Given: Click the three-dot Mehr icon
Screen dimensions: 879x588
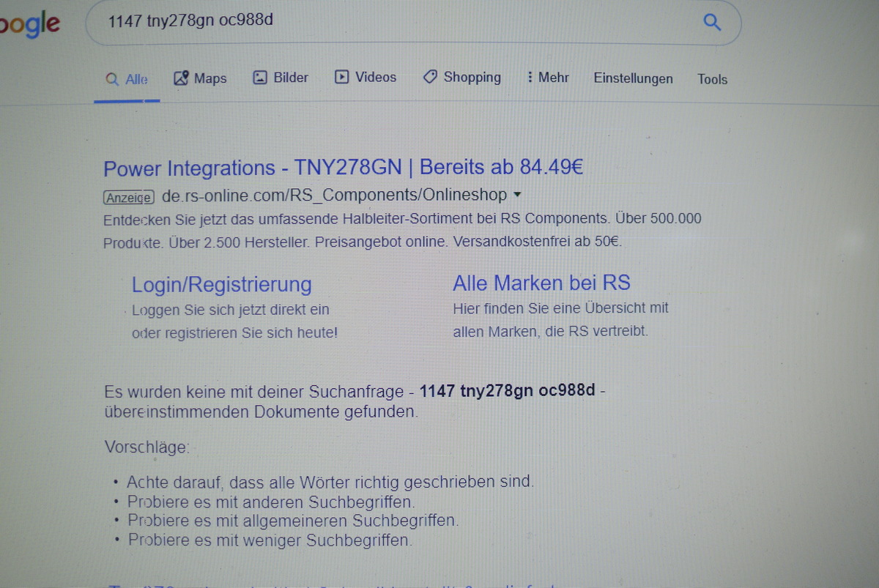Looking at the screenshot, I should pyautogui.click(x=530, y=77).
